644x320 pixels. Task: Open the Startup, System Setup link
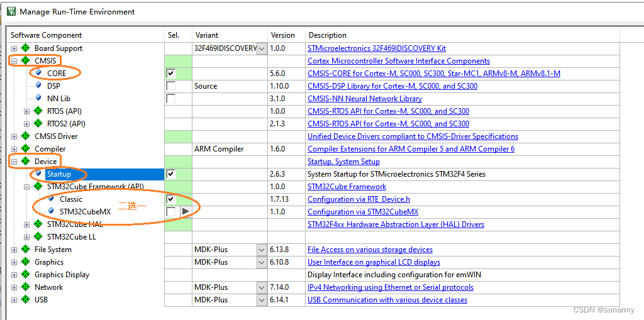pyautogui.click(x=344, y=162)
